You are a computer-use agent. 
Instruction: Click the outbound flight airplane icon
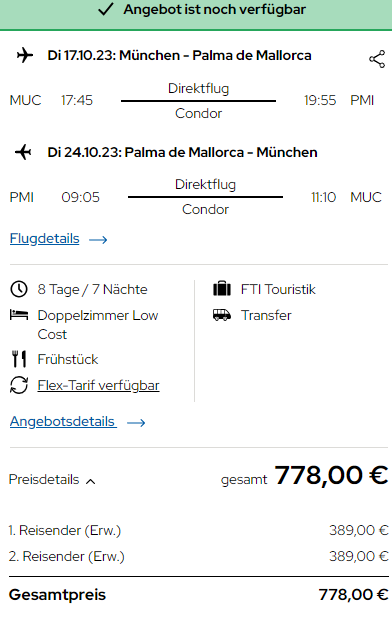[x=25, y=55]
